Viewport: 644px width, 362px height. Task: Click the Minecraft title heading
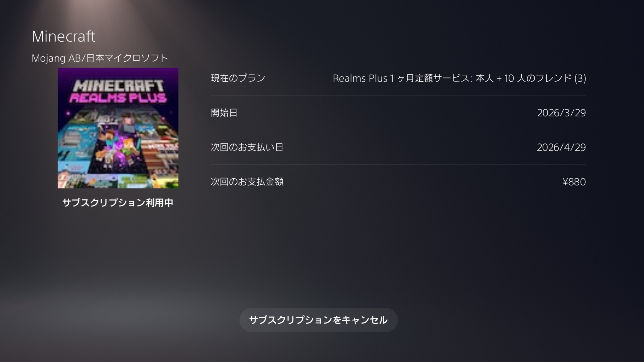tap(64, 37)
